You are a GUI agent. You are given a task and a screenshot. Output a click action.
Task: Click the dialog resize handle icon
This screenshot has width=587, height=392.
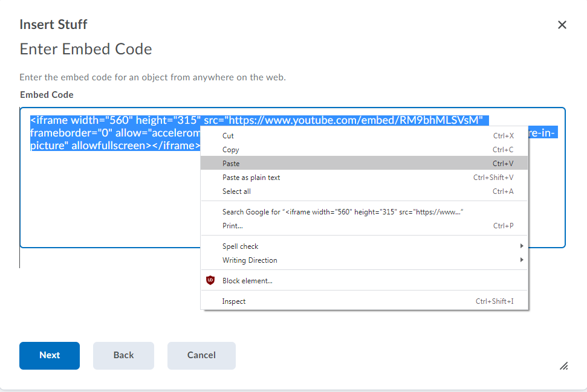pyautogui.click(x=564, y=366)
